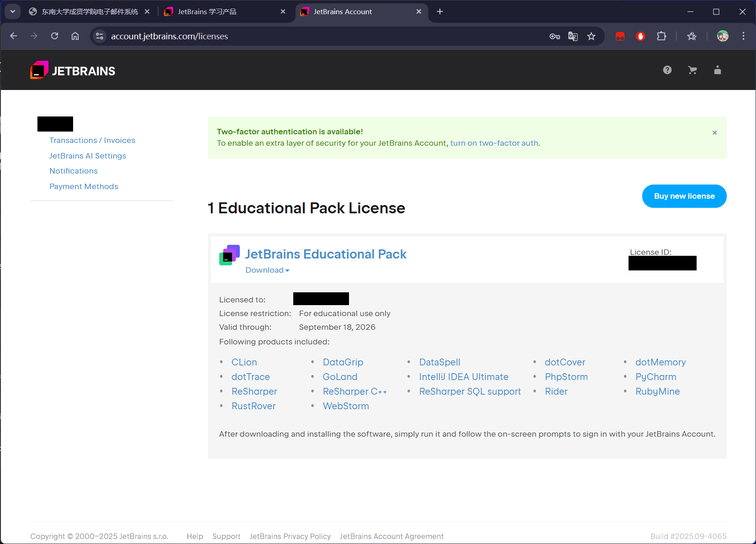The image size is (756, 544).
Task: Click the JetBrains logo in header
Action: tap(73, 71)
